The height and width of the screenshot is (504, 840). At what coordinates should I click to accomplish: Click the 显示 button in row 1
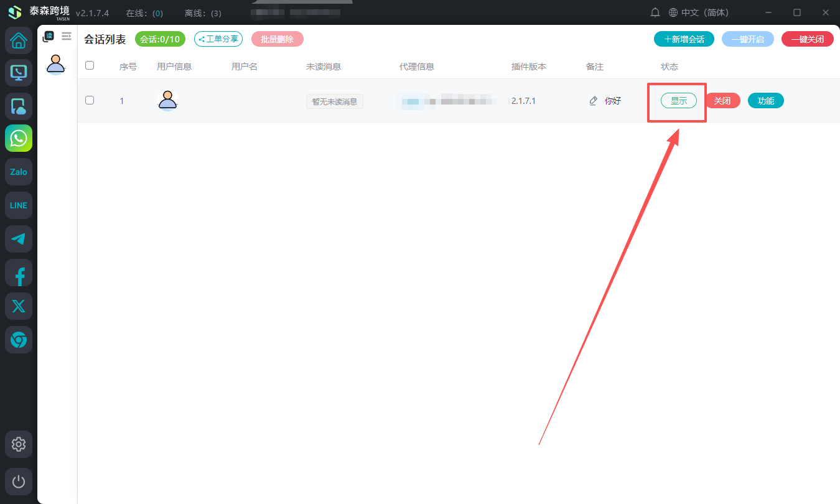pyautogui.click(x=678, y=101)
